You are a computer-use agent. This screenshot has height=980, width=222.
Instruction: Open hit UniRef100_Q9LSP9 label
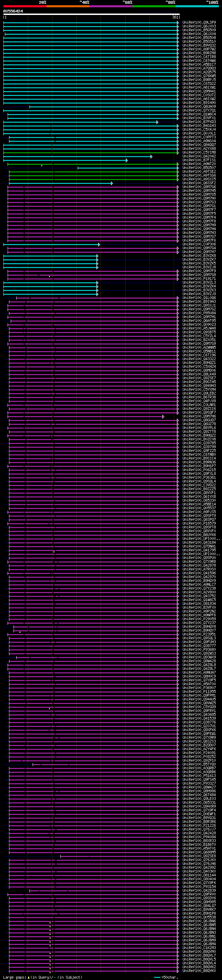[199, 23]
